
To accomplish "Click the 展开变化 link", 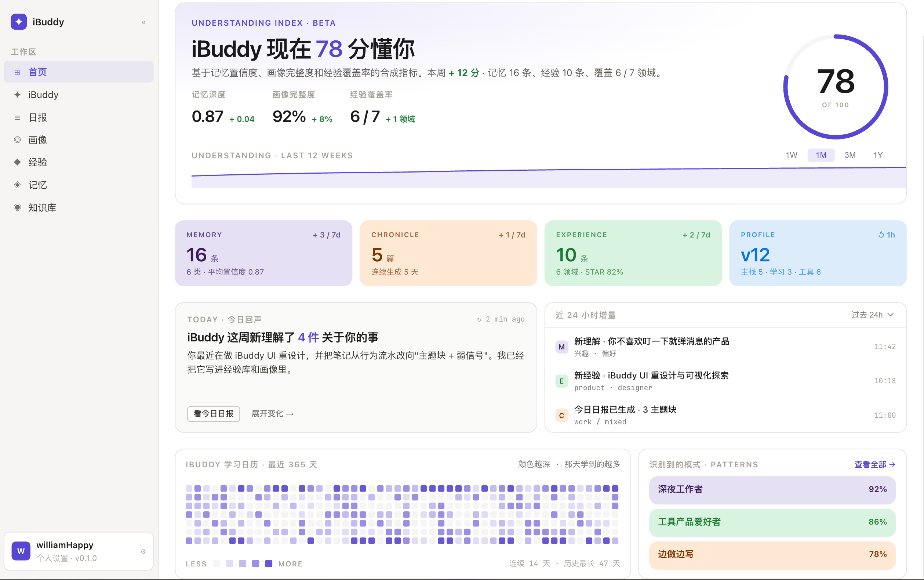I will (x=273, y=414).
